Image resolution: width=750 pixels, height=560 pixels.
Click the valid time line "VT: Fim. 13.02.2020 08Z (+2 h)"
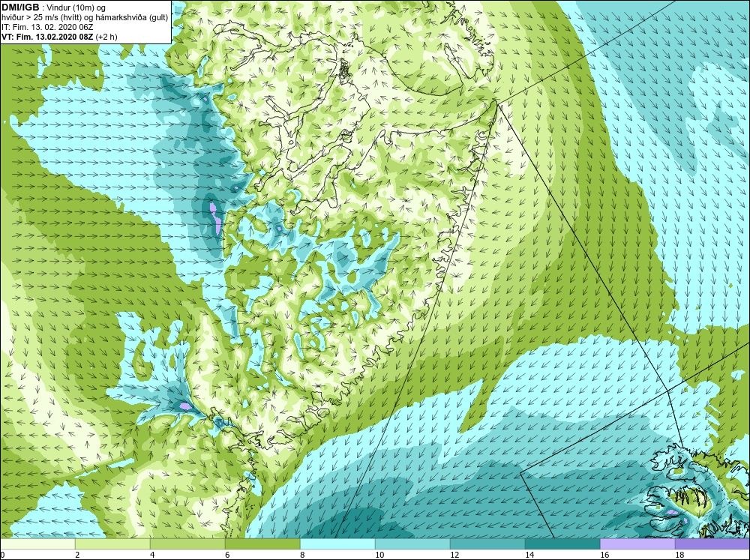tap(59, 37)
